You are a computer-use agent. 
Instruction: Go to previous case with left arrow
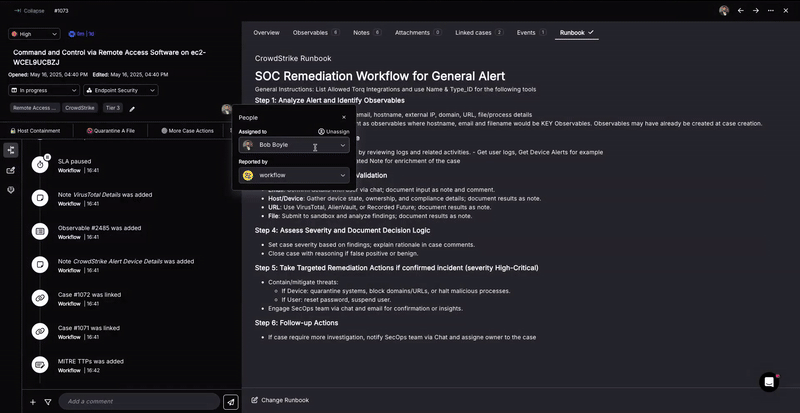coord(741,10)
